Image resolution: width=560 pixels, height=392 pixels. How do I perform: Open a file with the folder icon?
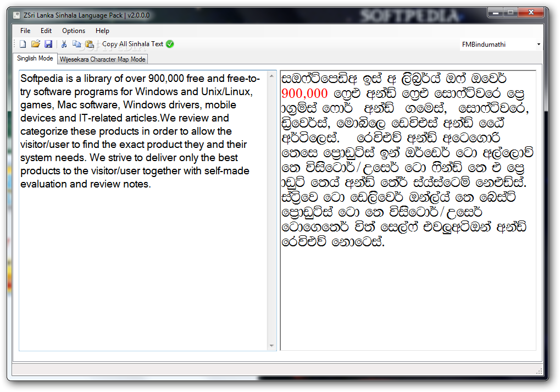(x=35, y=44)
